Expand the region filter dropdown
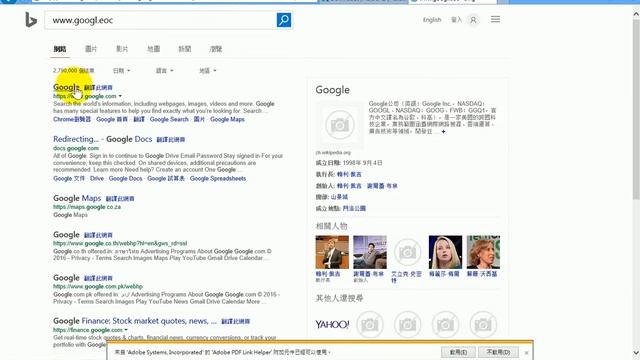 click(x=208, y=71)
